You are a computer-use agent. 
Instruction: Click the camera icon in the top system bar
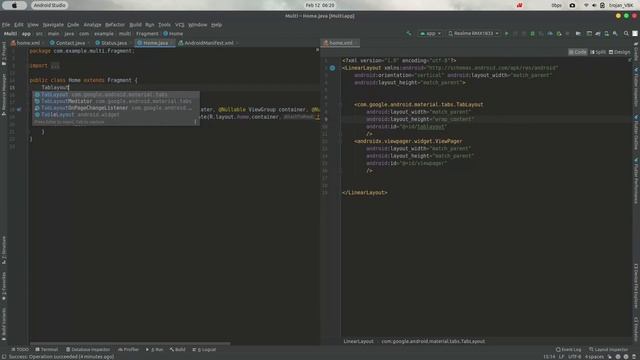(x=572, y=5)
